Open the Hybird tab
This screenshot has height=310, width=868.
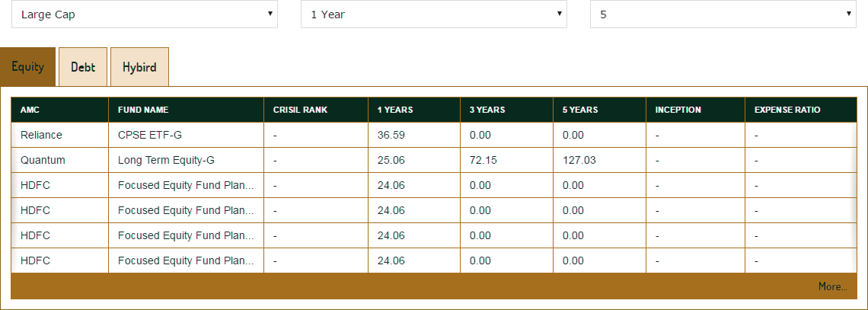[x=139, y=67]
